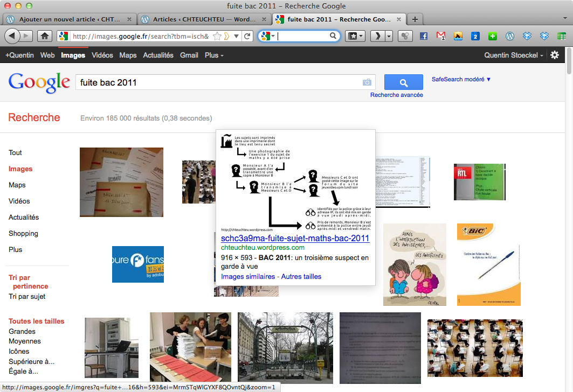The width and height of the screenshot is (573, 392).
Task: Click the blue search button
Action: tap(403, 82)
